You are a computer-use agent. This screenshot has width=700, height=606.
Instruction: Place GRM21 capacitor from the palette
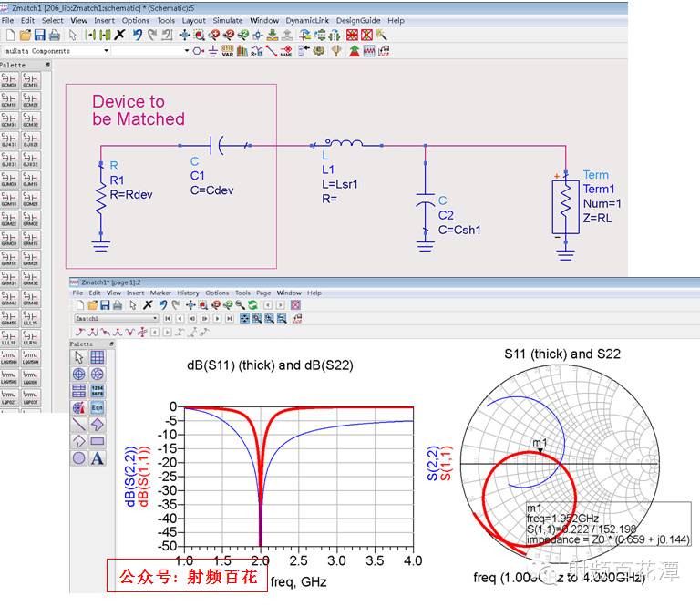point(30,258)
